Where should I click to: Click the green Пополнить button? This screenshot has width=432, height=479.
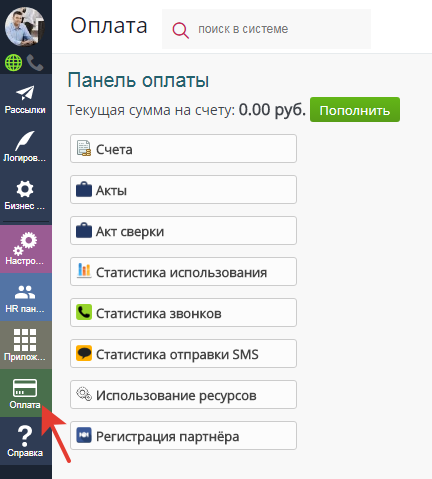pos(355,110)
